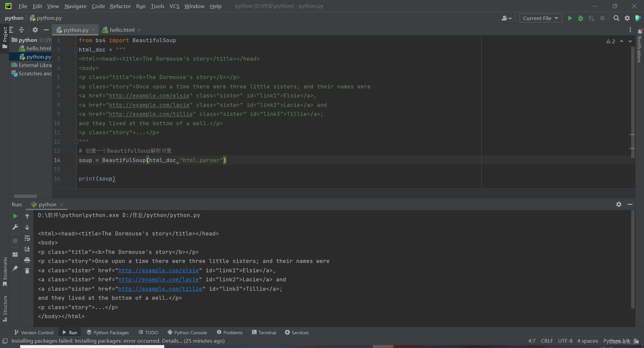The height and width of the screenshot is (348, 644).
Task: Toggle tool window bars in status bar
Action: tap(5, 341)
